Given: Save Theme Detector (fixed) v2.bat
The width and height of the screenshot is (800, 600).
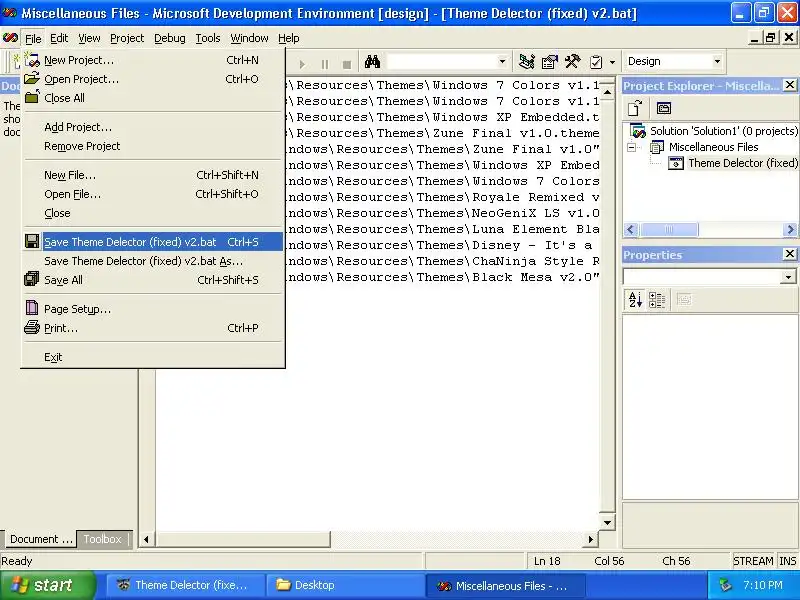Looking at the screenshot, I should tap(152, 242).
